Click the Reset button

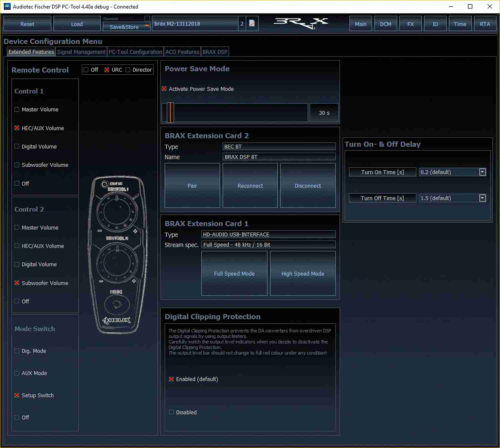pyautogui.click(x=27, y=24)
